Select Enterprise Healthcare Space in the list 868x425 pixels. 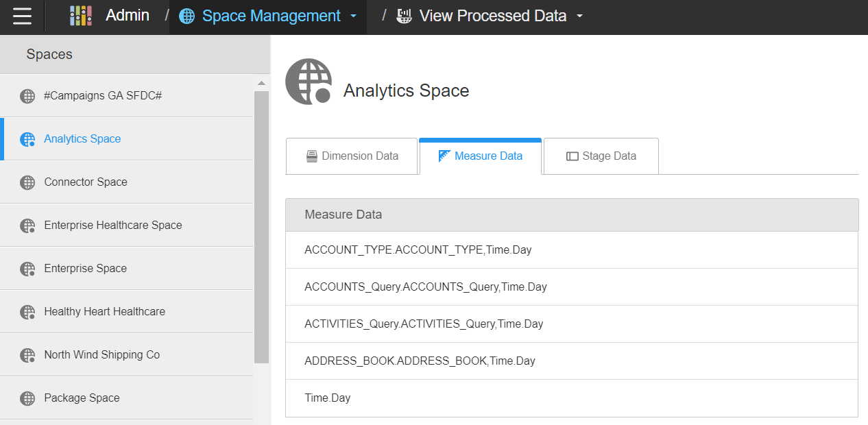click(113, 226)
